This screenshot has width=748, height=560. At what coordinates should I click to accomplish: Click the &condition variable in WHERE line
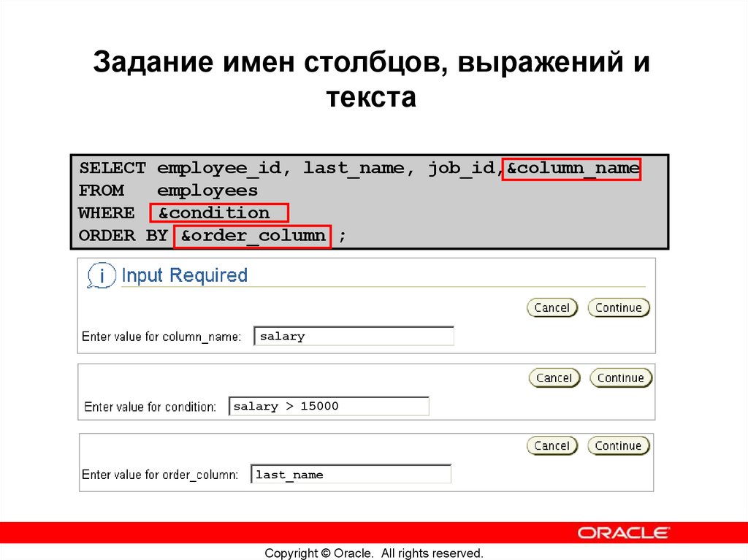pyautogui.click(x=219, y=212)
